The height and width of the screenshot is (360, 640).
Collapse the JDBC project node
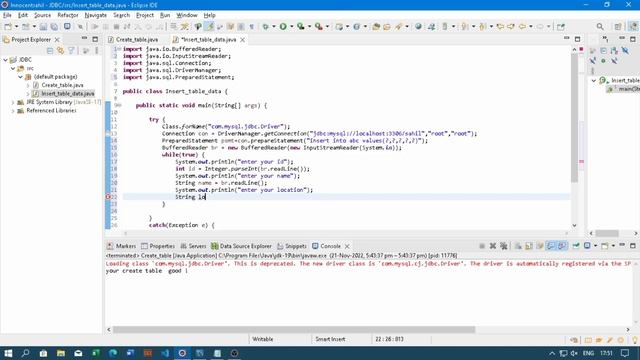click(x=6, y=60)
